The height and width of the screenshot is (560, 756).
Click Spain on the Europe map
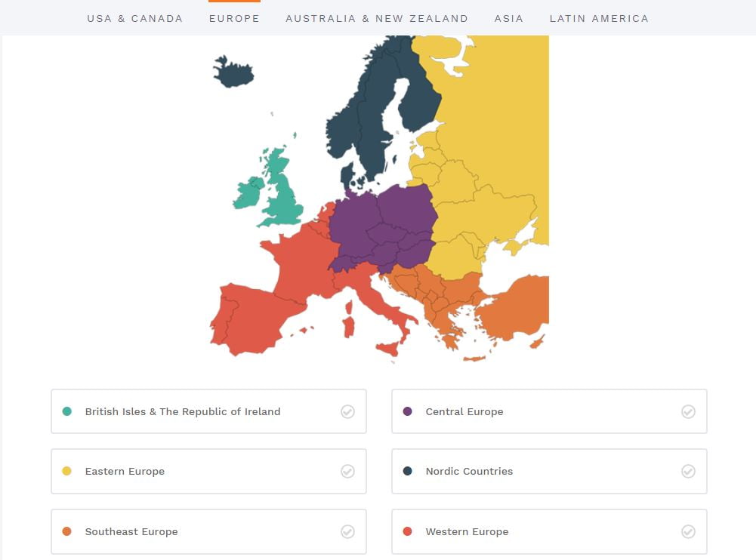click(x=253, y=315)
